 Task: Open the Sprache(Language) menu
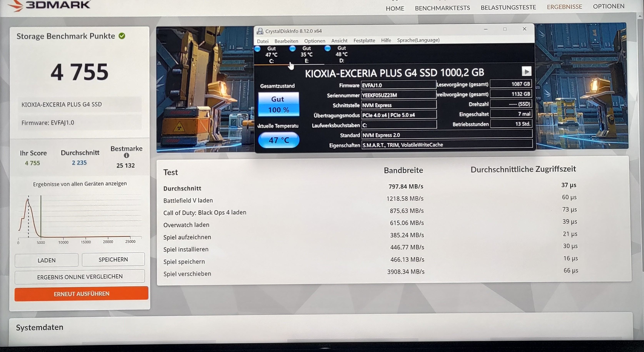(418, 40)
